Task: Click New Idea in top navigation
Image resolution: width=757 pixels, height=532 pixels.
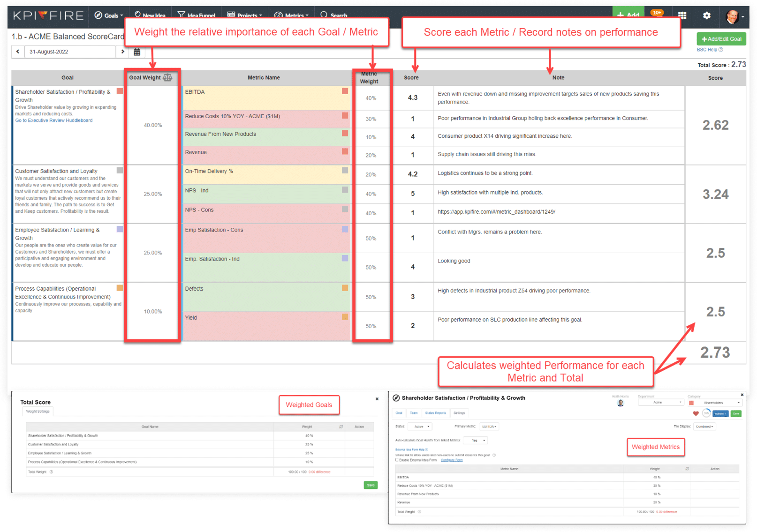Action: coord(150,15)
